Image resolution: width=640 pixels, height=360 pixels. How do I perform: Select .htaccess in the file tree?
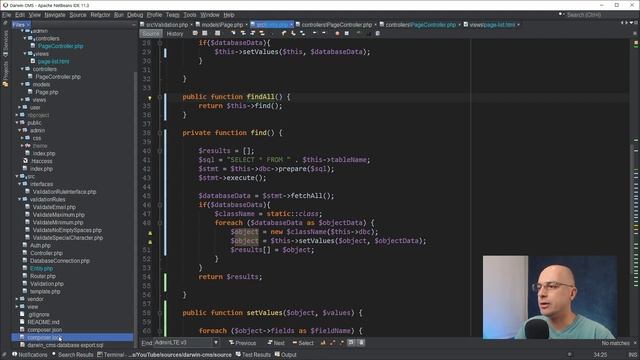[42, 161]
